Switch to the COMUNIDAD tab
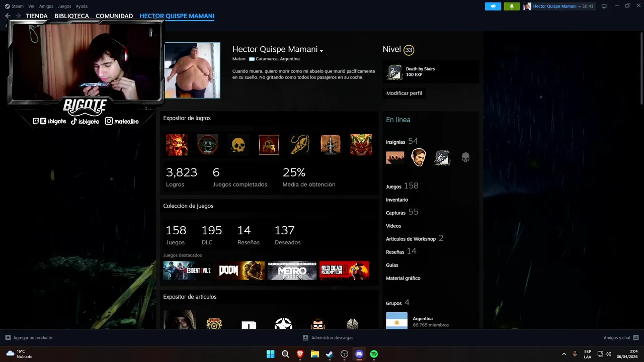The image size is (644, 362). point(114,16)
